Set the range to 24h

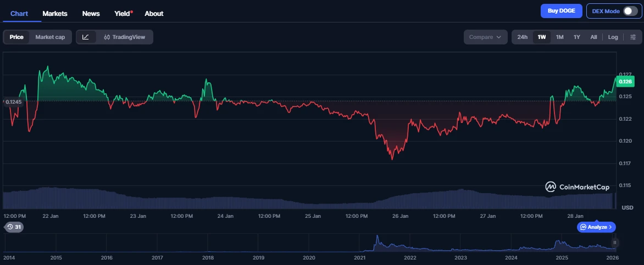point(522,37)
